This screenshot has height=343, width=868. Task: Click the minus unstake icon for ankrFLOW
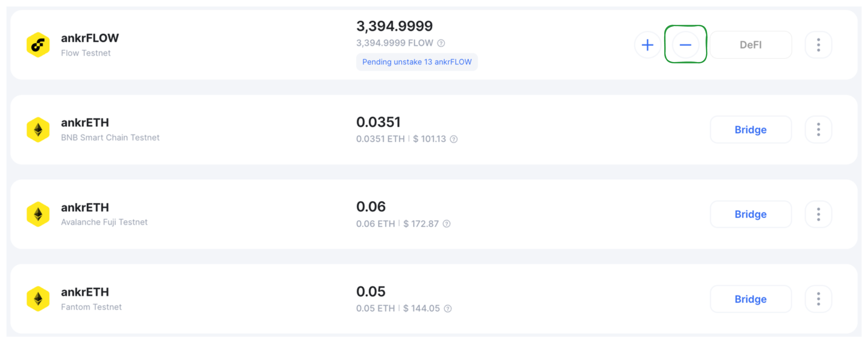[685, 45]
